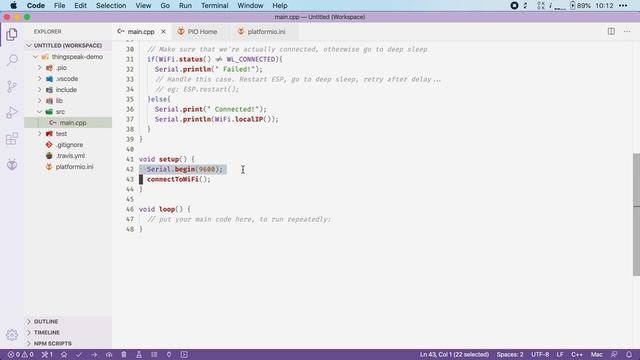Expand the TIMELINE panel

68,333
